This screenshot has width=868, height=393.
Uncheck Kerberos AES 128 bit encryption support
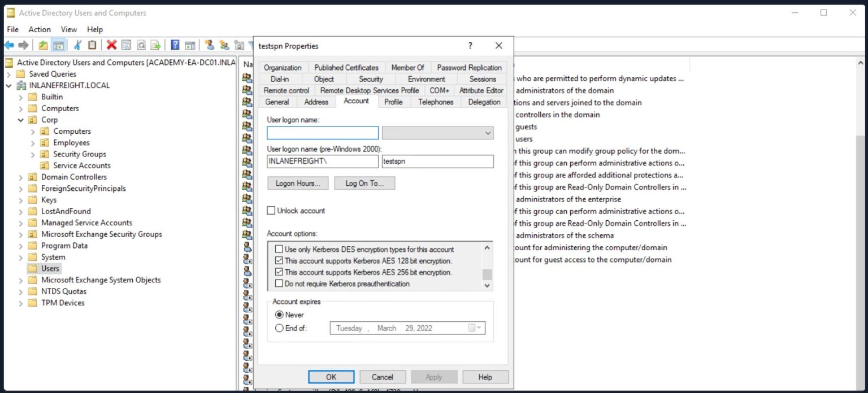(x=279, y=261)
